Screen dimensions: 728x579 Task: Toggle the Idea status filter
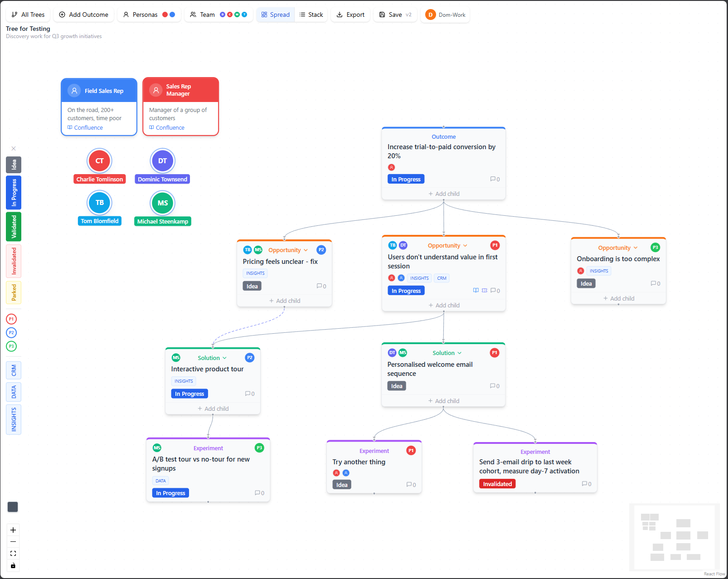coord(14,165)
